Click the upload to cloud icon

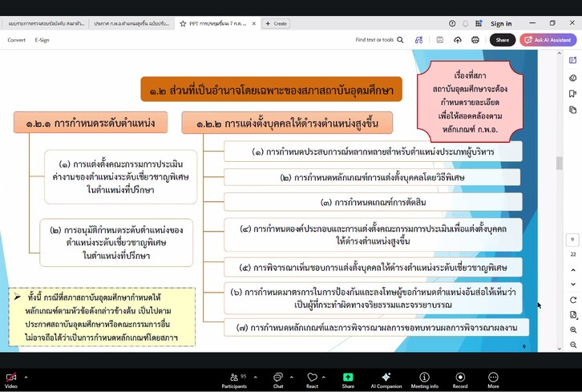pyautogui.click(x=458, y=40)
